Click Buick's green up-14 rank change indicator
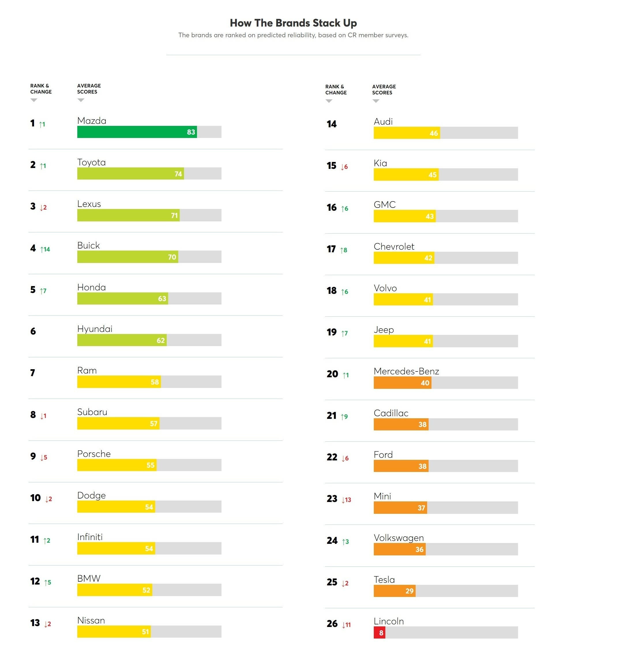The image size is (623, 672). point(45,249)
